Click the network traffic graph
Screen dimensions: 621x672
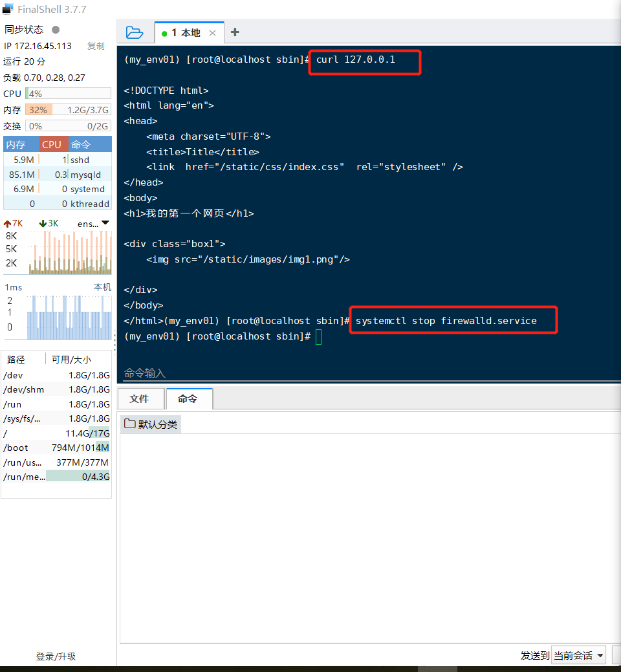[70, 252]
